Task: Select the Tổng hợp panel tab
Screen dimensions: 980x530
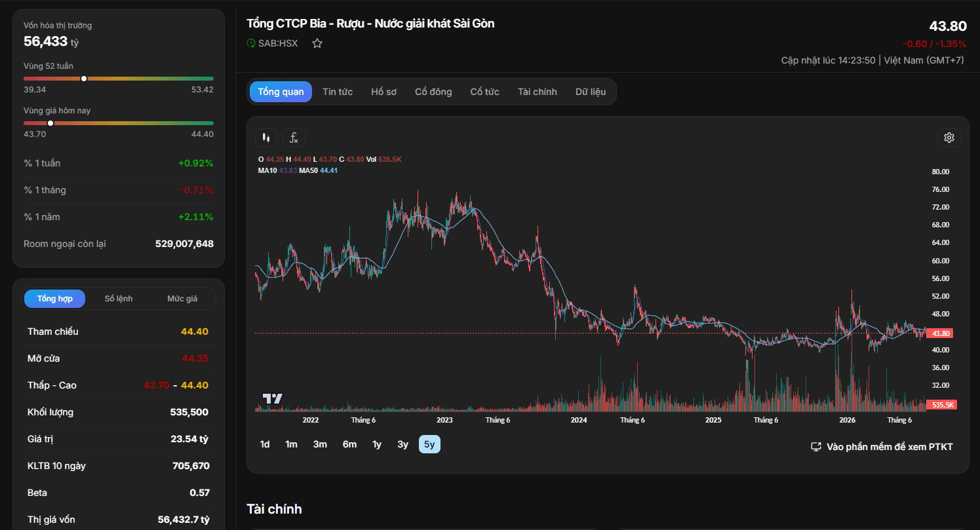Action: coord(55,299)
